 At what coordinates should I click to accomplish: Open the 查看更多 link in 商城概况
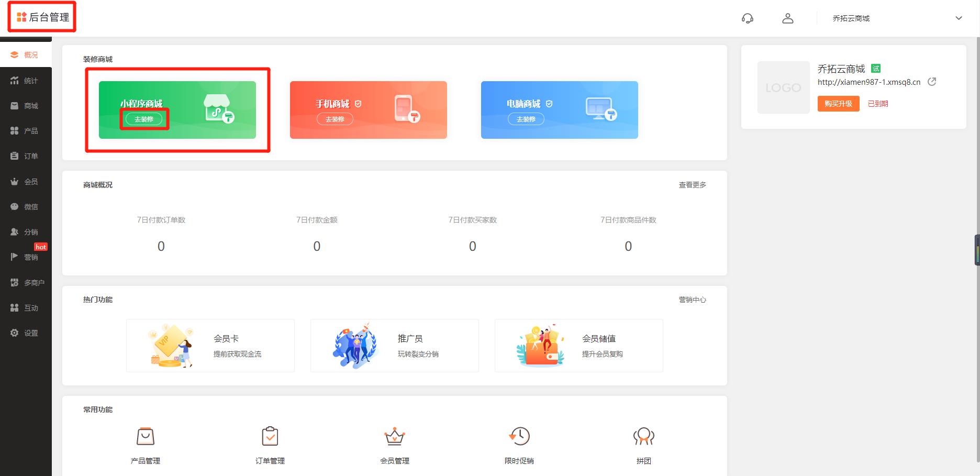(692, 184)
